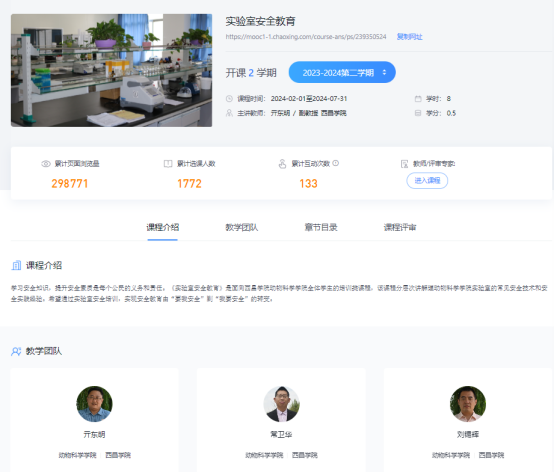Image resolution: width=554 pixels, height=472 pixels.
Task: Click the eye icon beside page views
Action: (x=46, y=164)
